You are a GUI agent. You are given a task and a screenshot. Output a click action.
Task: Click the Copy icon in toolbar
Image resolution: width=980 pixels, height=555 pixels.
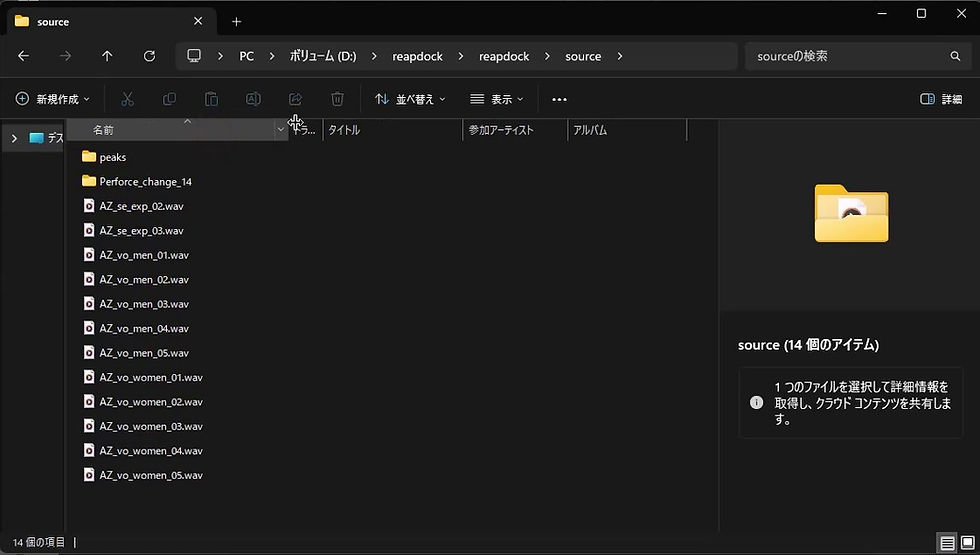tap(169, 99)
